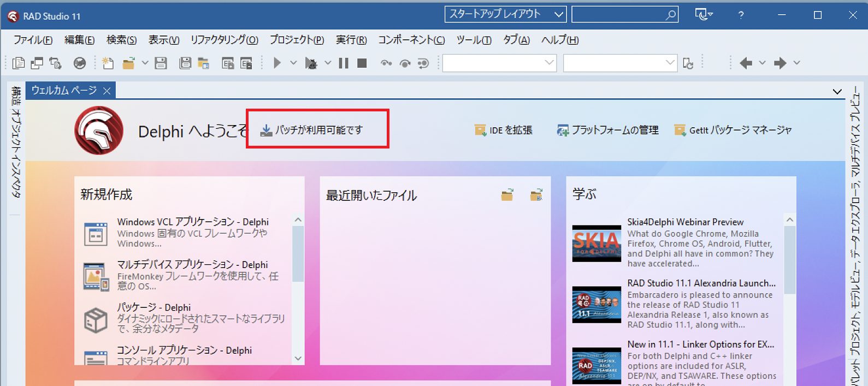Screen dimensions: 868x386
Task: Click the Pause toolbar icon
Action: click(344, 63)
